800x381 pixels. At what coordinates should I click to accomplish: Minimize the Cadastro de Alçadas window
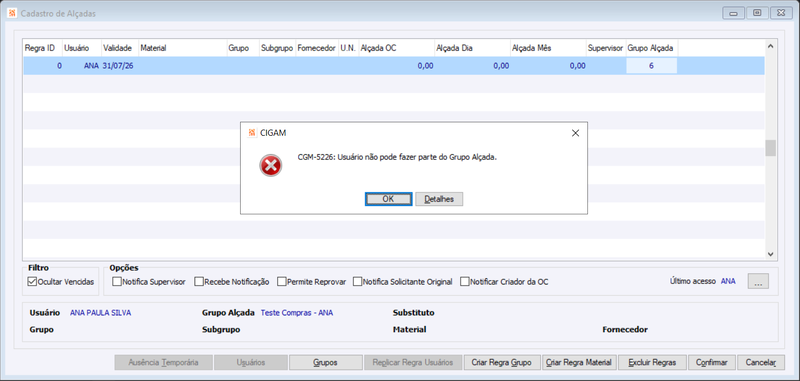733,13
